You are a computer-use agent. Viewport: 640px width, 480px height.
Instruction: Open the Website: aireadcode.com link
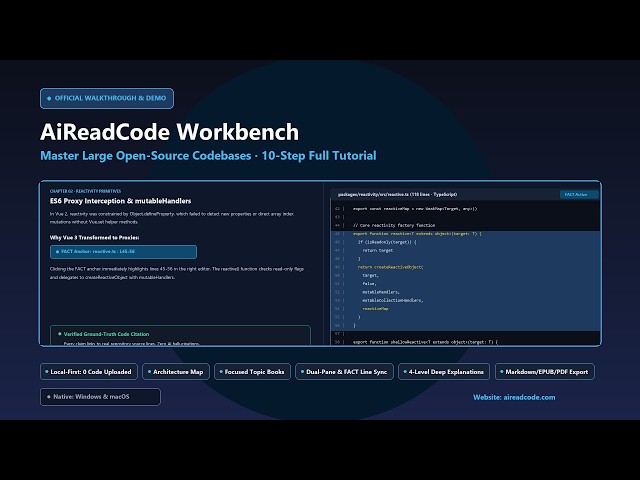[514, 397]
